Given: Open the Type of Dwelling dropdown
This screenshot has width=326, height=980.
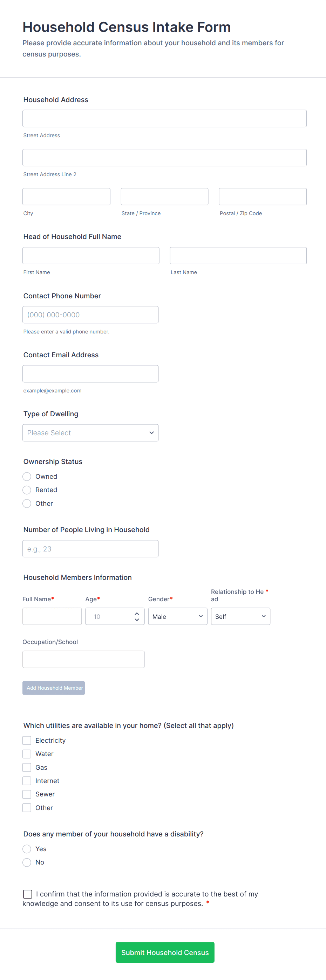Looking at the screenshot, I should (90, 432).
